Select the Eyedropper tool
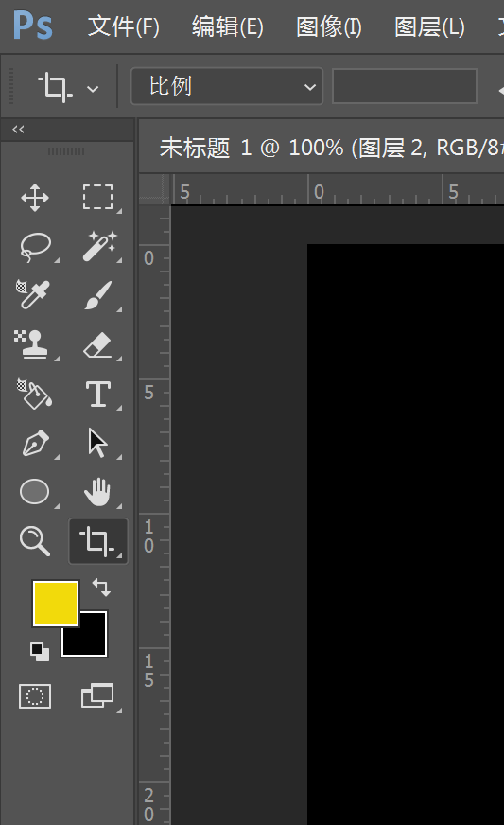This screenshot has width=504, height=825. (32, 294)
